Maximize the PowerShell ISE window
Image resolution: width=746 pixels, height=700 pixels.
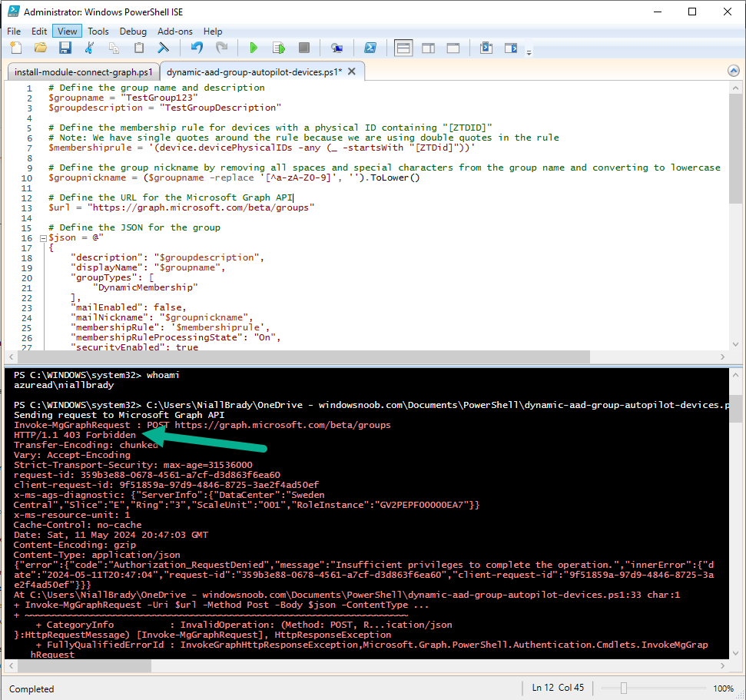coord(692,12)
